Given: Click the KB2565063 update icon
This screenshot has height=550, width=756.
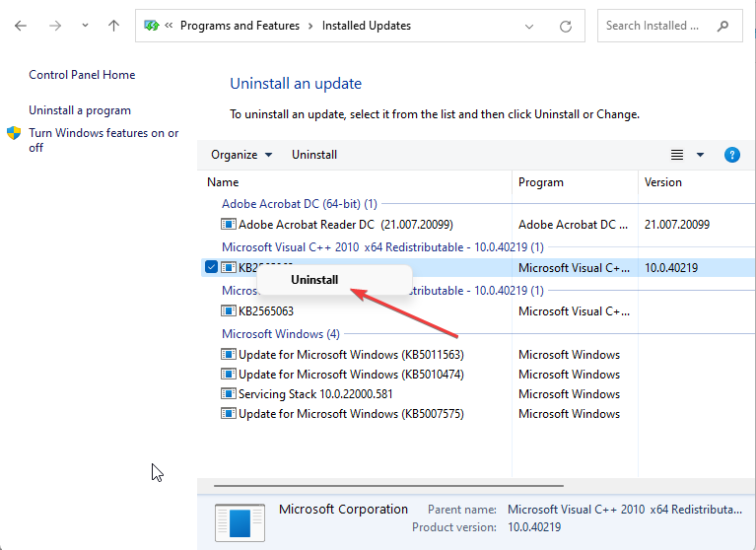Looking at the screenshot, I should pos(229,311).
